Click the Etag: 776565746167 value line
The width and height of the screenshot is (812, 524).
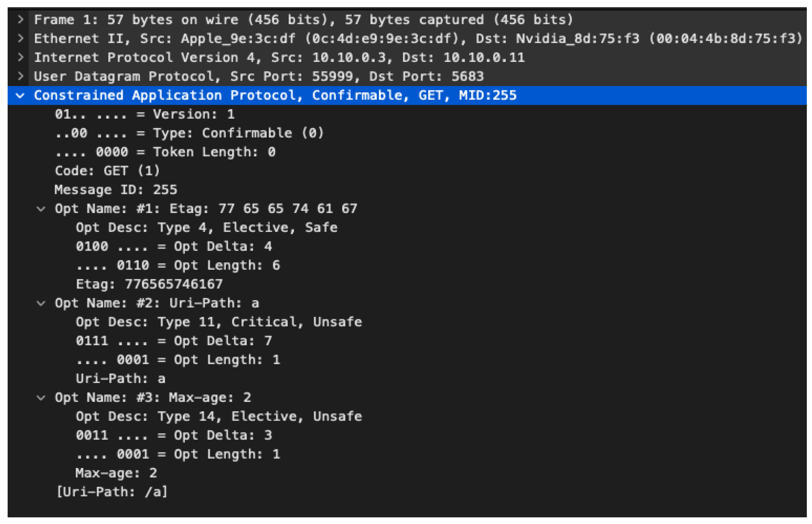[x=149, y=284]
